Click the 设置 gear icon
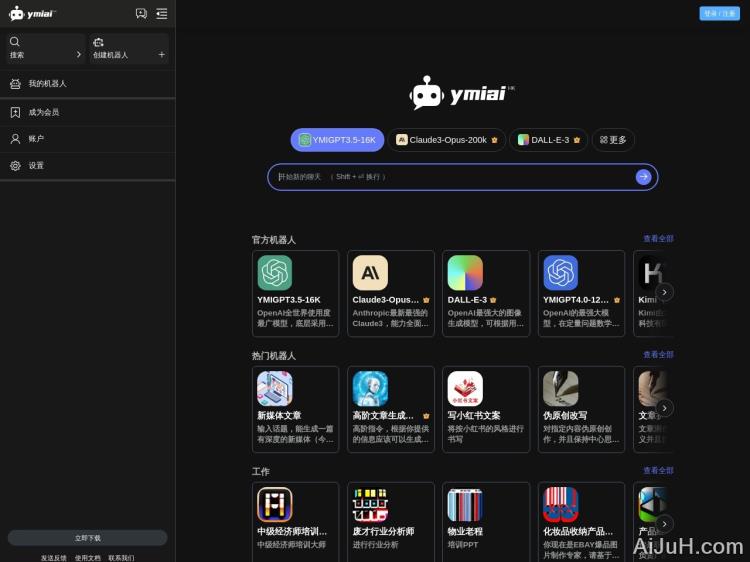The image size is (750, 562). pos(15,165)
